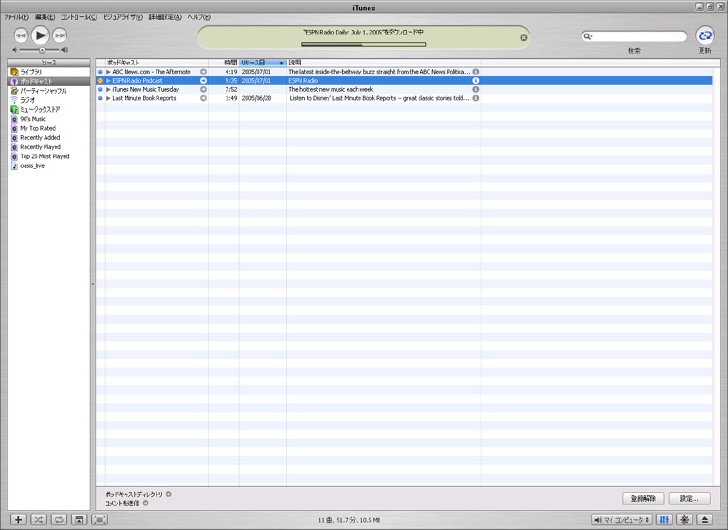Select Party Shuffle in the source list

(x=49, y=91)
